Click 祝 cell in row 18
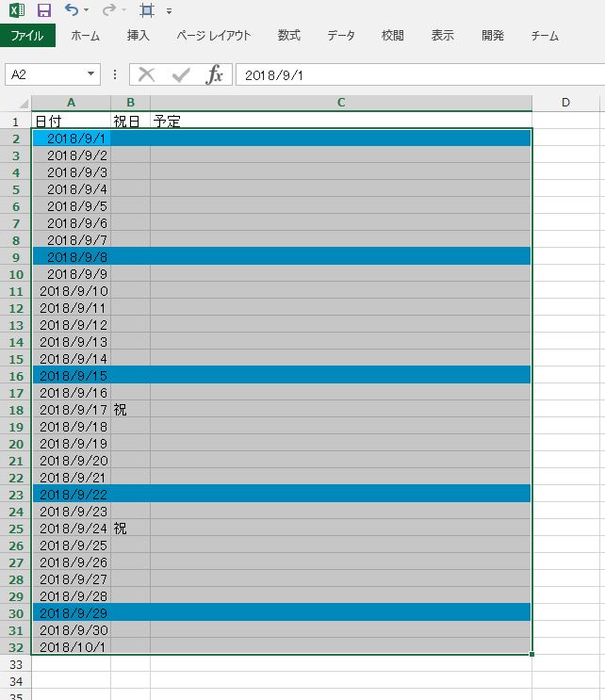Image resolution: width=605 pixels, height=700 pixels. pos(130,410)
